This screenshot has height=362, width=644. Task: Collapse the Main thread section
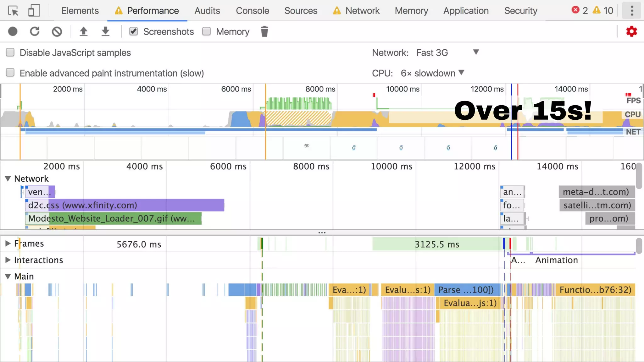[8, 277]
